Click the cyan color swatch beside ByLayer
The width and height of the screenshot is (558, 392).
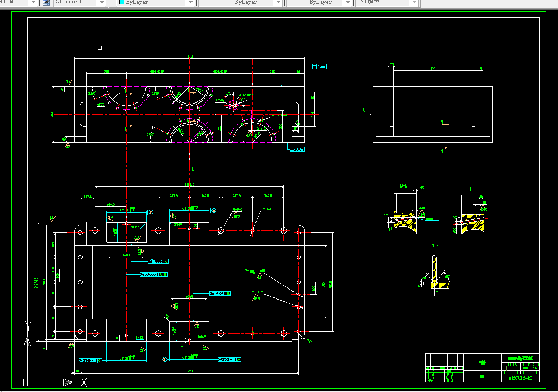122,2
